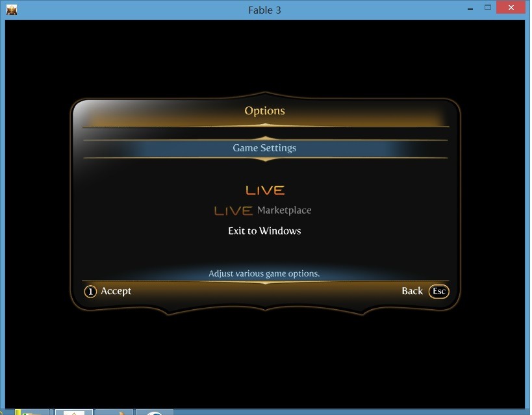Click the Back button label
The image size is (532, 415).
(x=412, y=291)
